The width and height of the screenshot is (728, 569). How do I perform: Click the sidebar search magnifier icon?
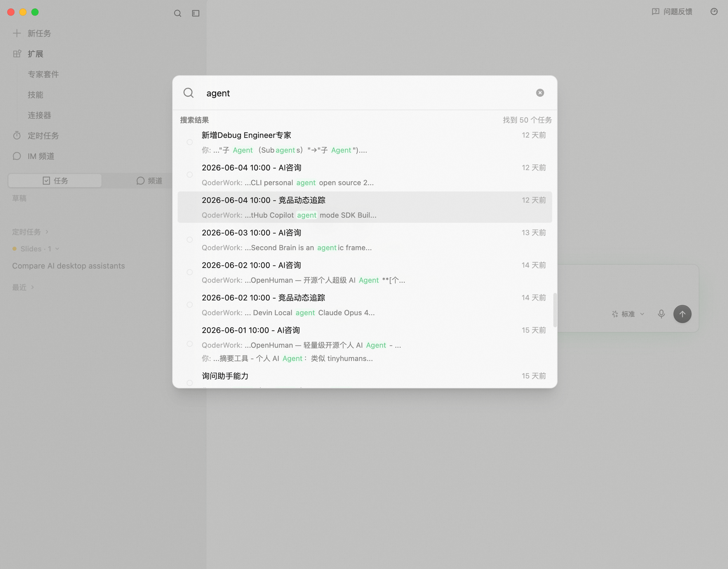[178, 13]
